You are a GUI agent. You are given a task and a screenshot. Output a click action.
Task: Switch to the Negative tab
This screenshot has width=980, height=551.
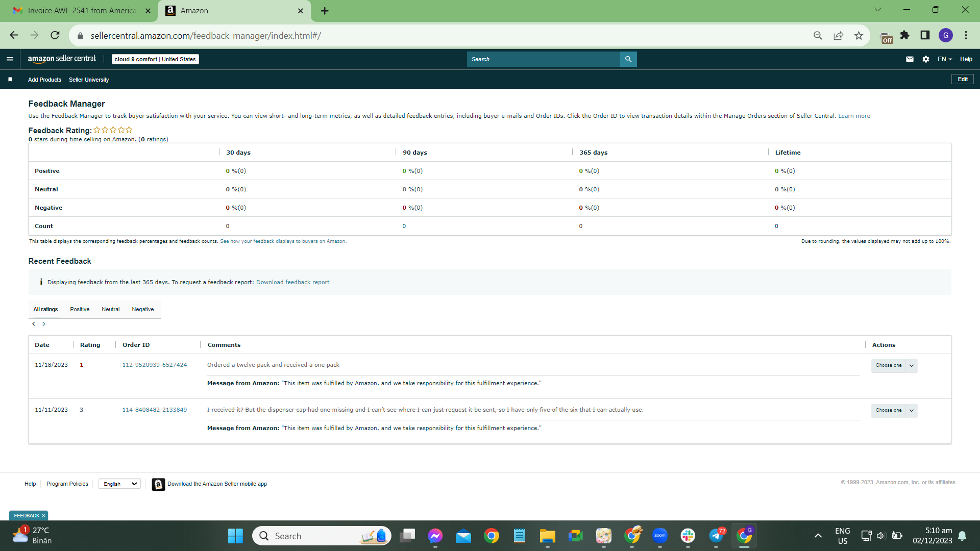coord(143,309)
